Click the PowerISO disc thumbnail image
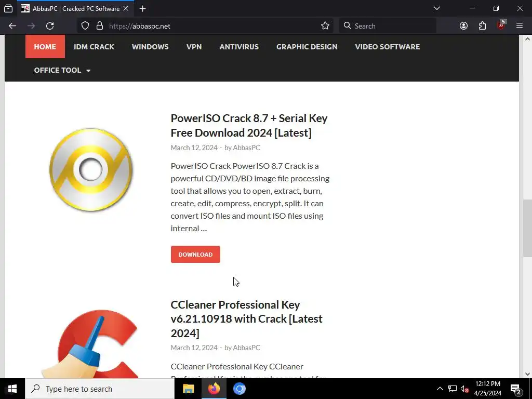Viewport: 532px width, 399px height. 90,170
